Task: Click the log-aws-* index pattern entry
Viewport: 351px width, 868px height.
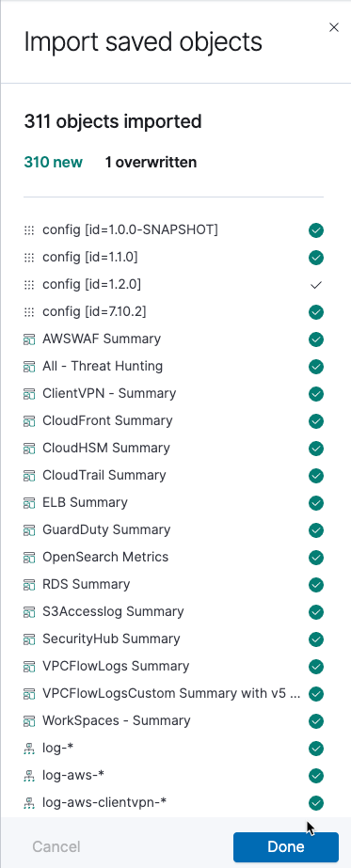Action: pyautogui.click(x=173, y=776)
